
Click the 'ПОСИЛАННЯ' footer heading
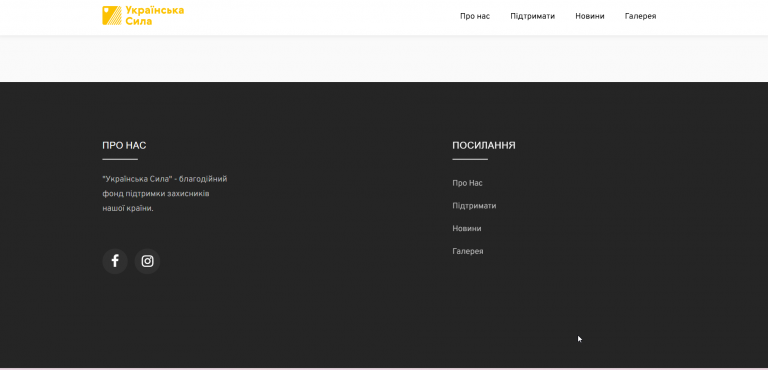click(x=484, y=146)
